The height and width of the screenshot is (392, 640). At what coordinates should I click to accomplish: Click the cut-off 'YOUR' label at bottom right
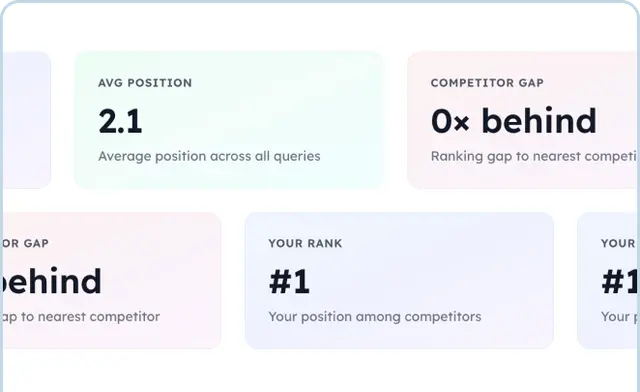(x=618, y=243)
